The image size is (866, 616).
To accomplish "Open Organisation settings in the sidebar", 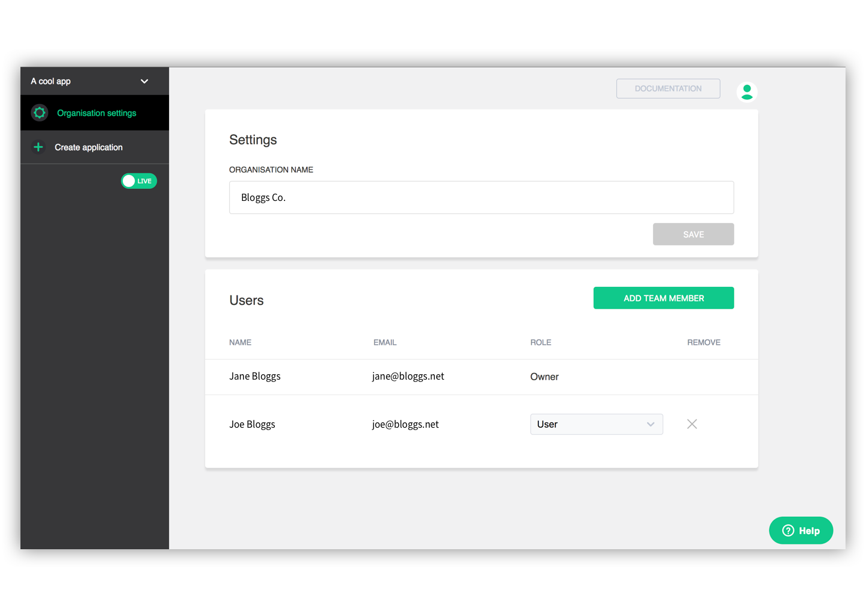I will [x=95, y=112].
